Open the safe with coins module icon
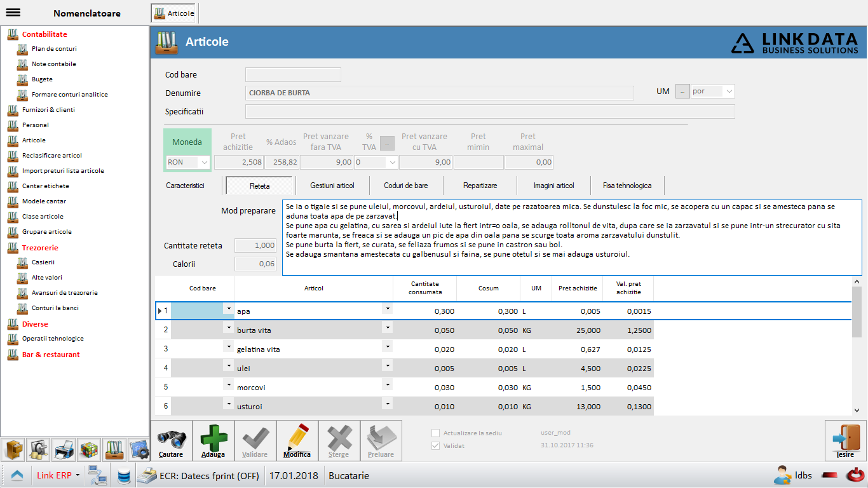Image resolution: width=868 pixels, height=488 pixels. coord(38,449)
